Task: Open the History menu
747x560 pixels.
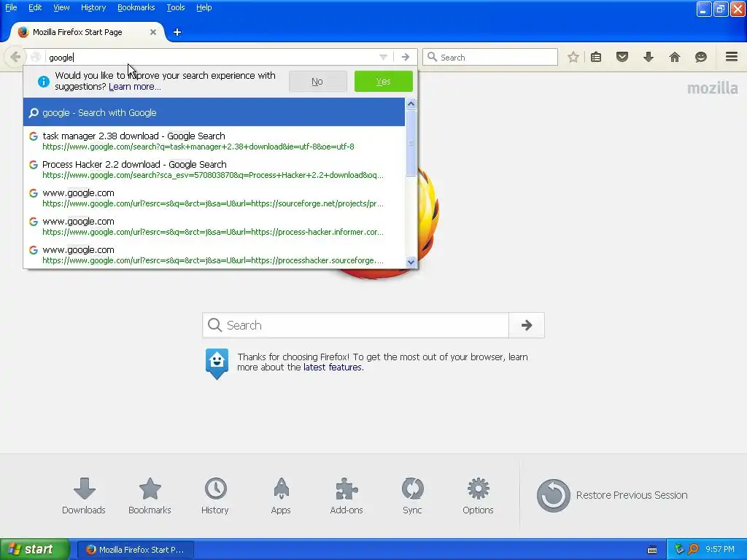Action: [x=93, y=7]
